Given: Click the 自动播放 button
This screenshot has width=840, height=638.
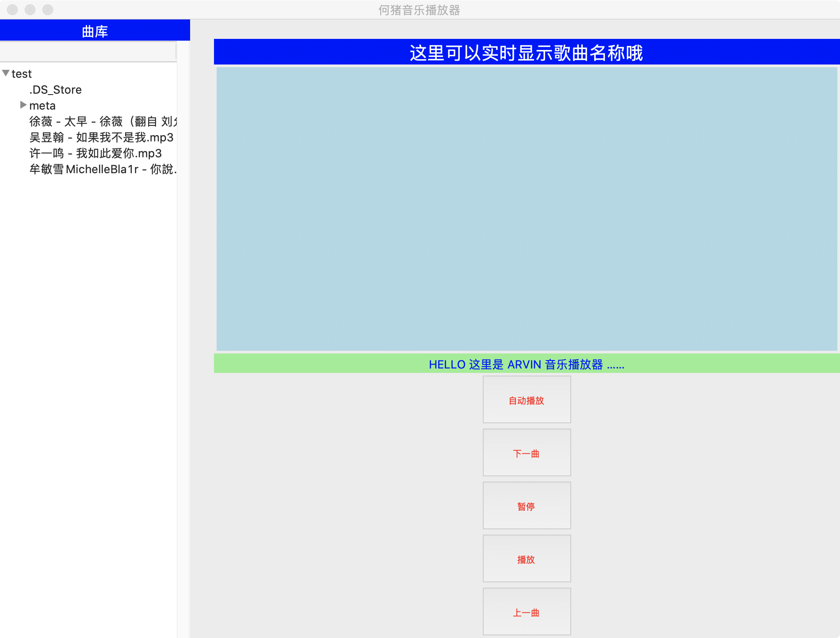Looking at the screenshot, I should tap(527, 400).
